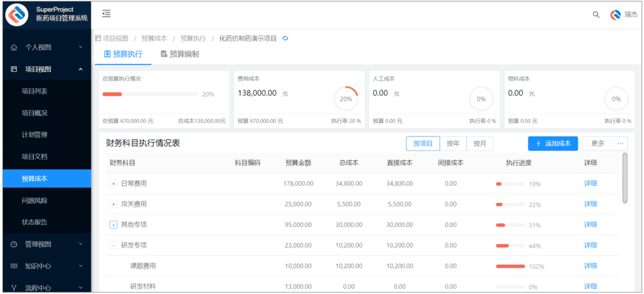Click the 138,000.00 expense cost value
This screenshot has width=644, height=294.
(x=257, y=93)
